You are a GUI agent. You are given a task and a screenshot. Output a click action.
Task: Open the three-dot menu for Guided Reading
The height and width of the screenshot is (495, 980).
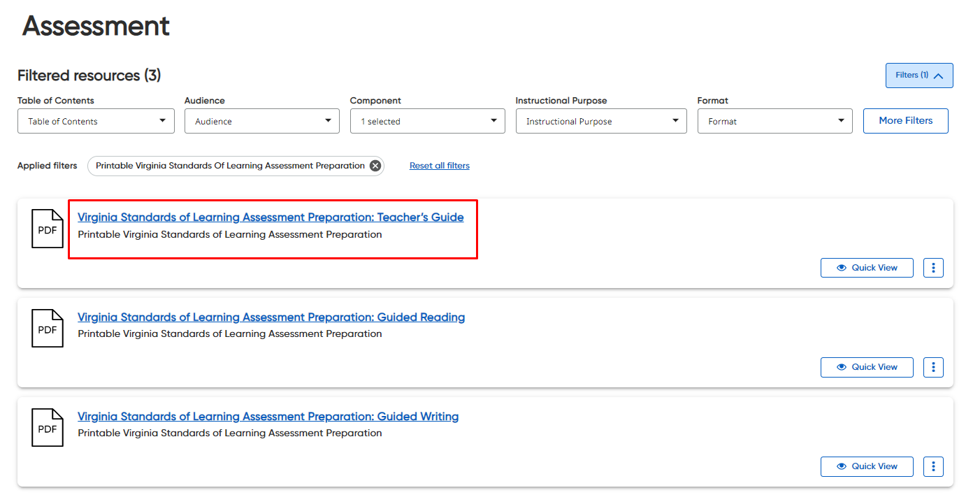point(933,366)
